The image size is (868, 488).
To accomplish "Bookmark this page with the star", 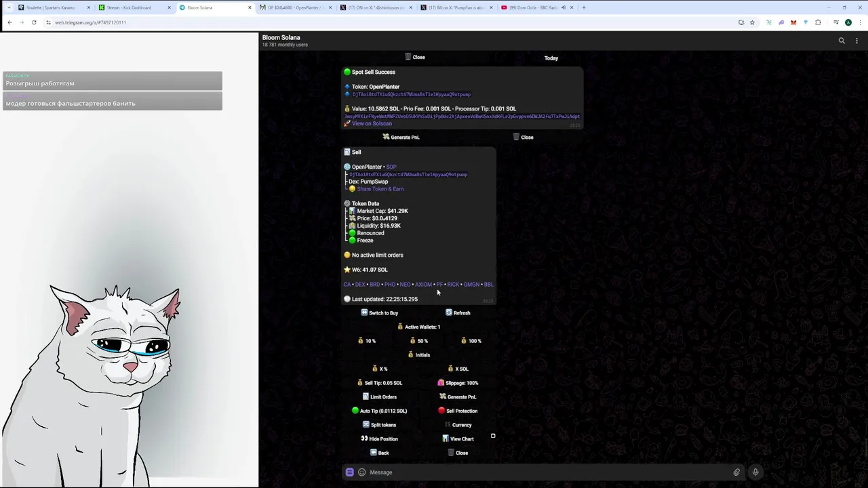I will point(752,22).
